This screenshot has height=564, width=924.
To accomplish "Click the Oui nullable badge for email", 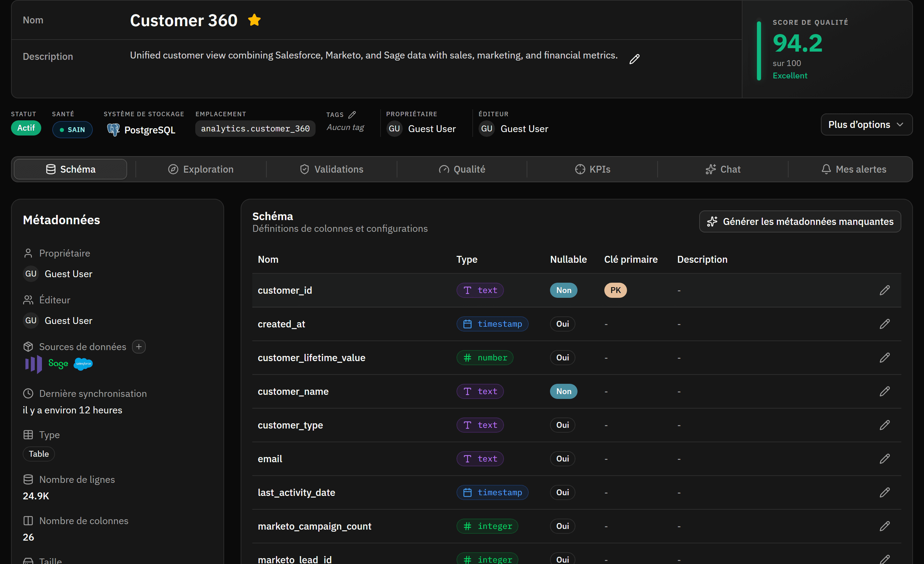I will 562,458.
